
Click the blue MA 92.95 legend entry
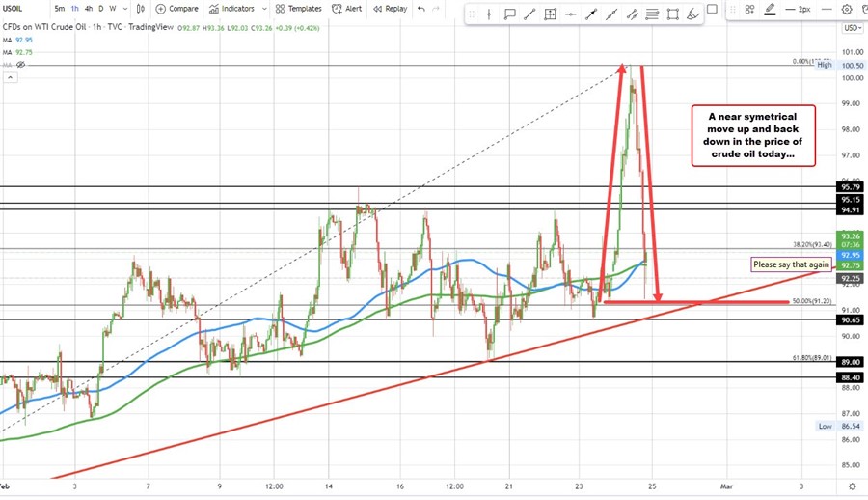click(17, 40)
